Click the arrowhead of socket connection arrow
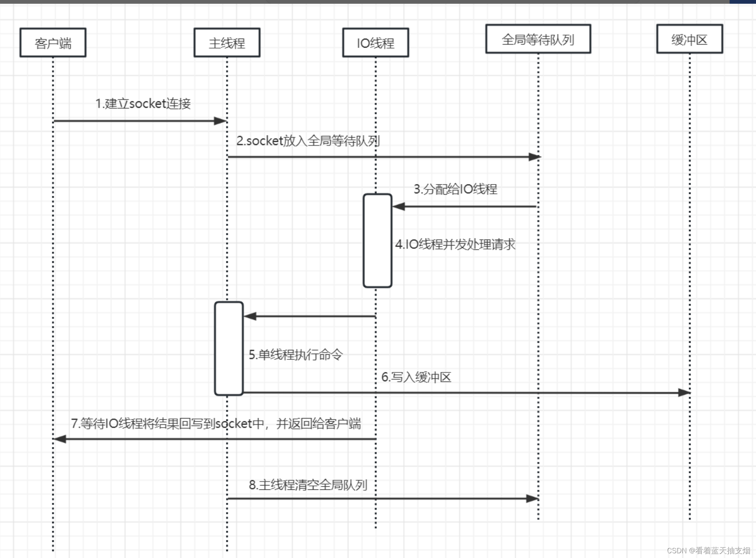This screenshot has width=756, height=558. click(220, 121)
